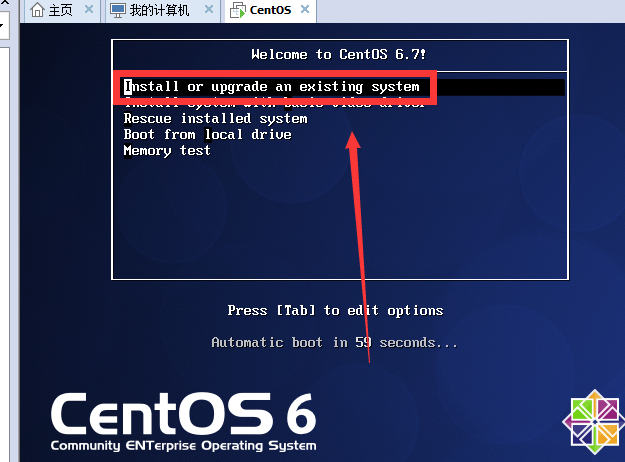Select "Install or upgrade an existing system"
The width and height of the screenshot is (625, 462).
(x=343, y=87)
